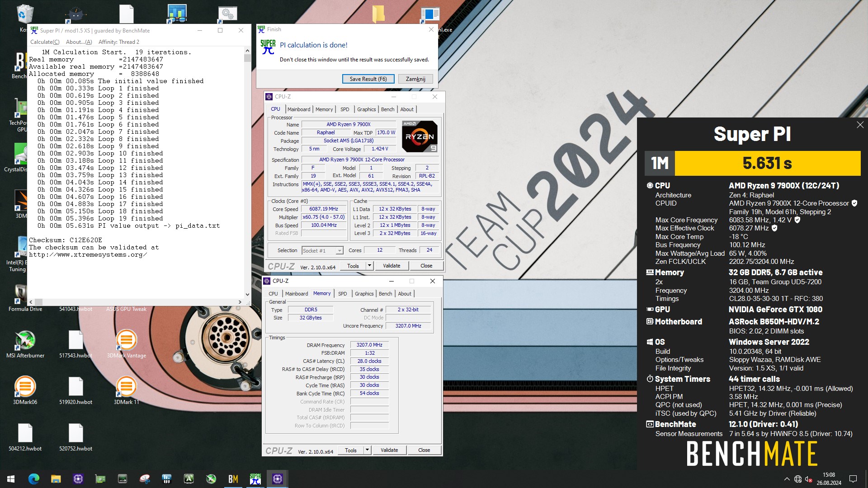Screen dimensions: 868x488
Task: Click the Zamknij button in Finish dialog
Action: (x=415, y=79)
